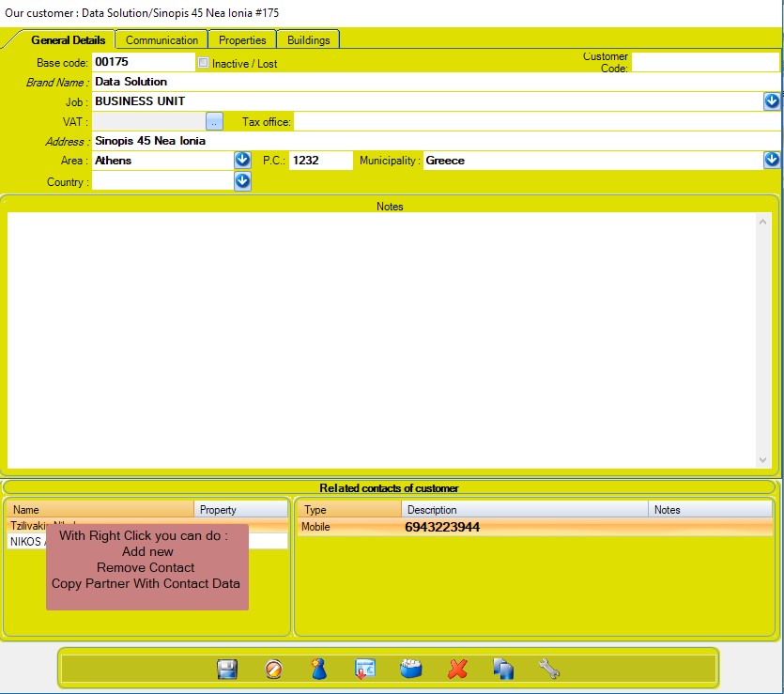Switch to the Communication tab
Image resolution: width=784 pixels, height=694 pixels.
pyautogui.click(x=161, y=40)
